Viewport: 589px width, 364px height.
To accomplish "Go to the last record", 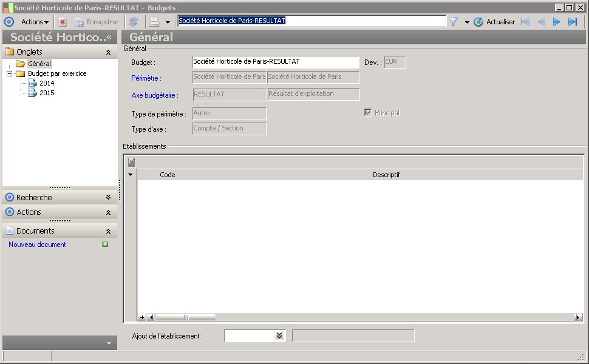I will tap(573, 22).
